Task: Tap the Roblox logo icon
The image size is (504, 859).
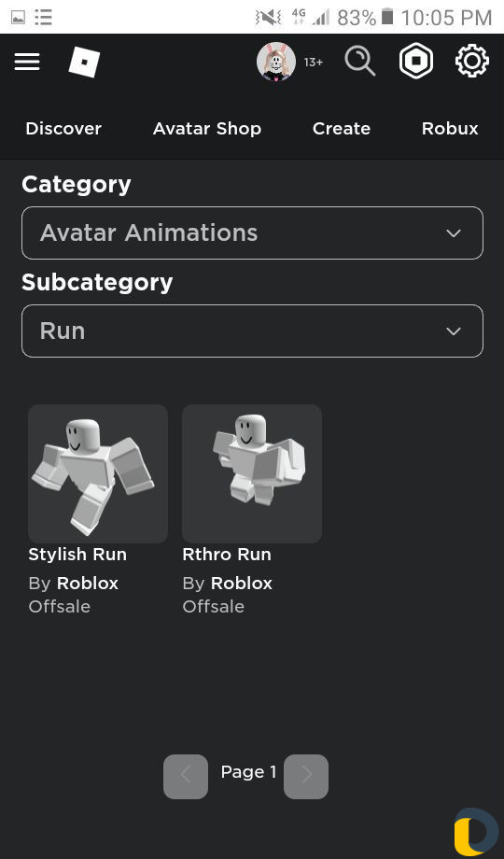Action: (84, 62)
